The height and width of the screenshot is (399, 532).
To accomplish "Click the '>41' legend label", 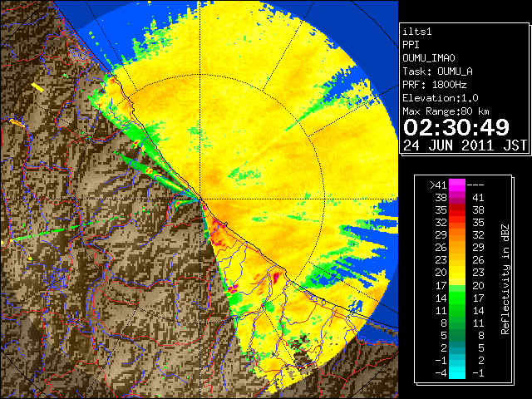I will (438, 185).
